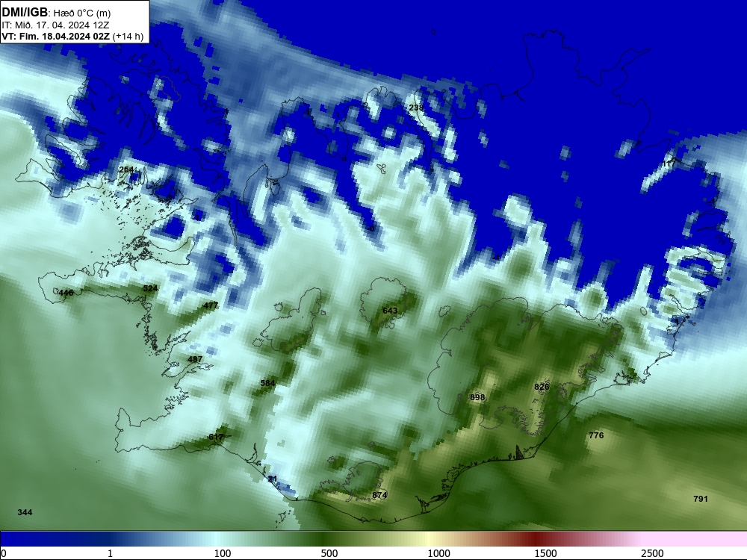Click the legend label 500
Viewport: 747px width, 560px height.
point(329,553)
